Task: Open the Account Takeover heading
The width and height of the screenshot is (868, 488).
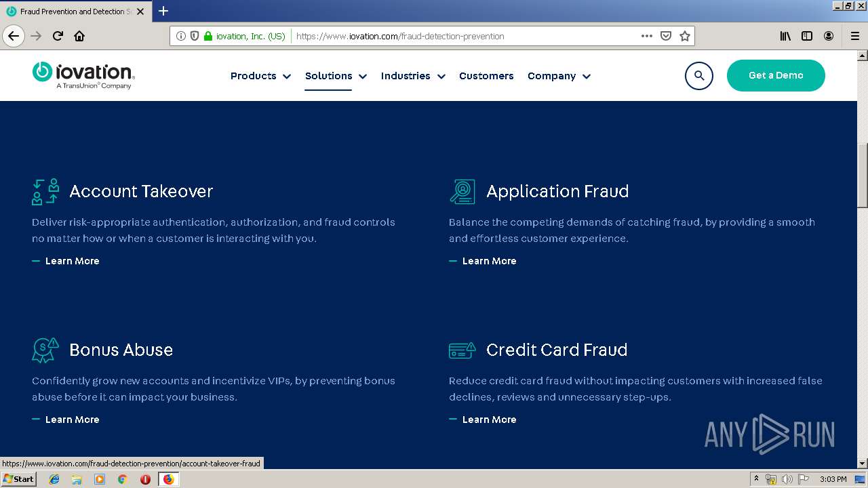Action: click(141, 191)
